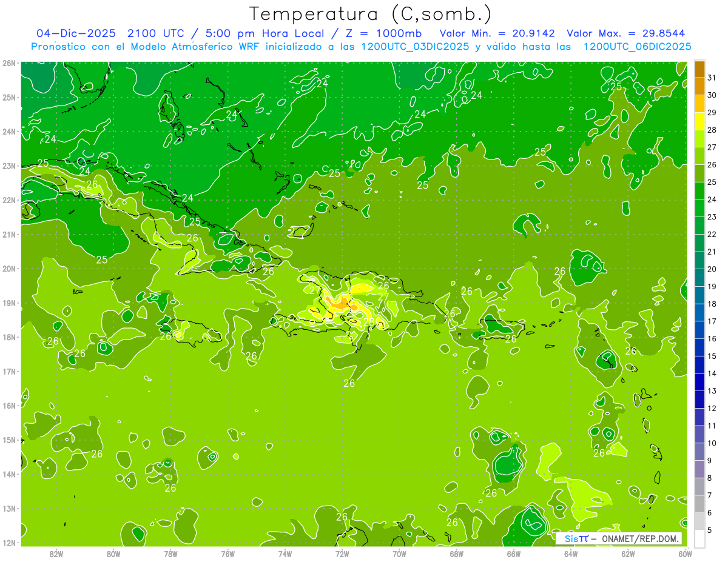The width and height of the screenshot is (728, 562).
Task: Click the '78W' longitude axis label
Action: coord(170,554)
